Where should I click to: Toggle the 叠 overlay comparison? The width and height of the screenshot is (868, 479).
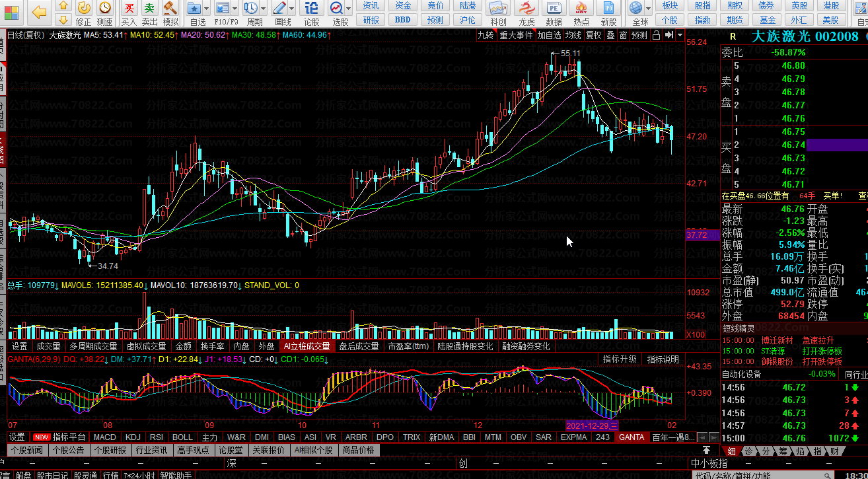pos(610,35)
